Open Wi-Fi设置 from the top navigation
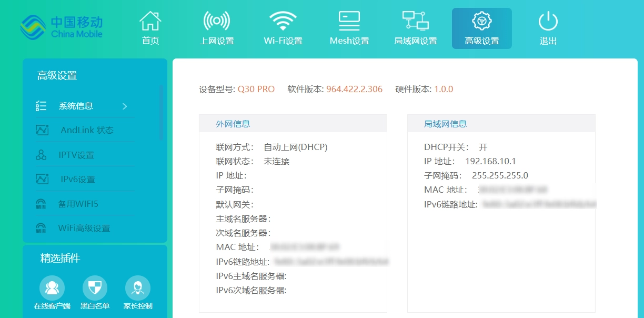The height and width of the screenshot is (318, 644). 283,26
